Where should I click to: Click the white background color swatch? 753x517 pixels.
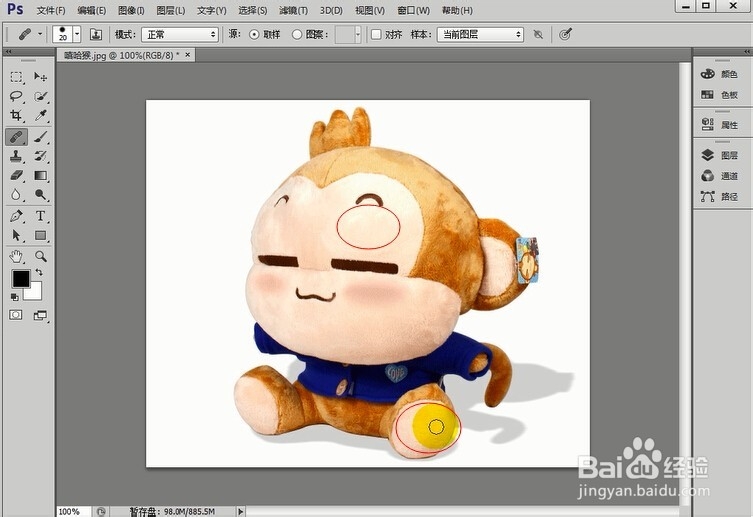[36, 292]
